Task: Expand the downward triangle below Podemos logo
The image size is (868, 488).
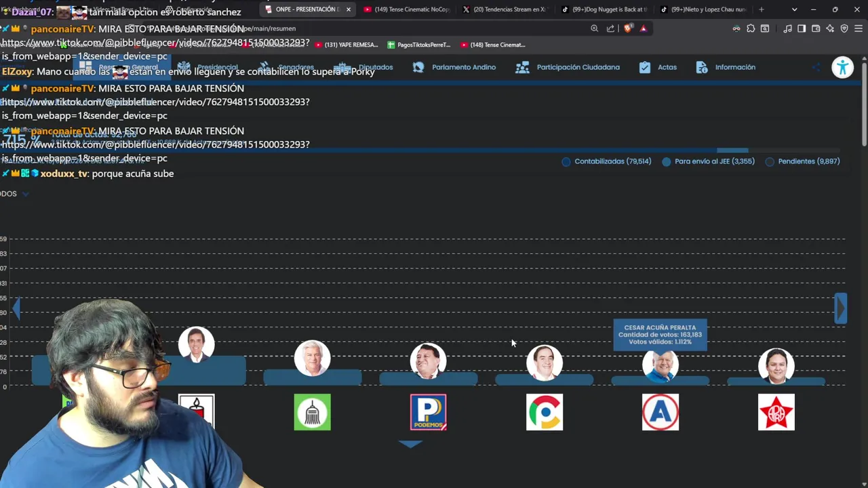Action: [410, 444]
